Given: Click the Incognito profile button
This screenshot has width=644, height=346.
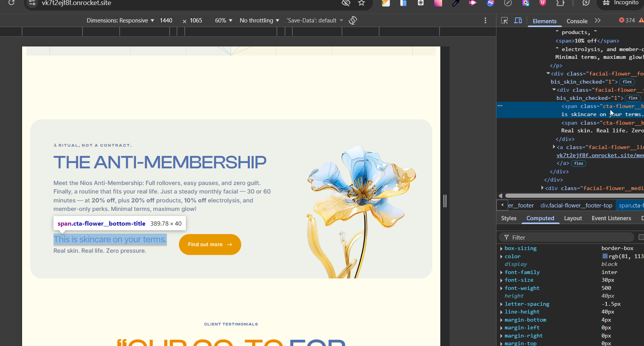Looking at the screenshot, I should pyautogui.click(x=620, y=3).
